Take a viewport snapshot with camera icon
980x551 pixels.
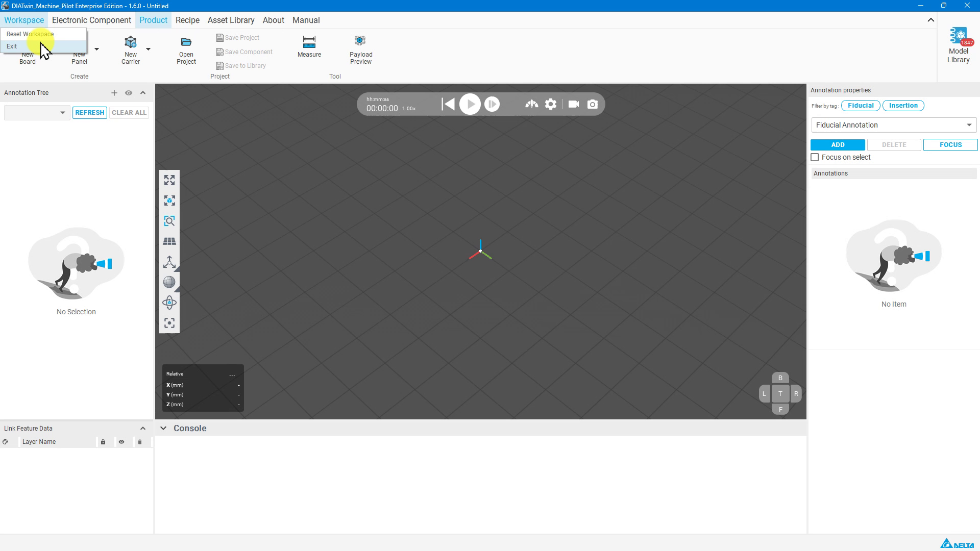click(x=593, y=104)
